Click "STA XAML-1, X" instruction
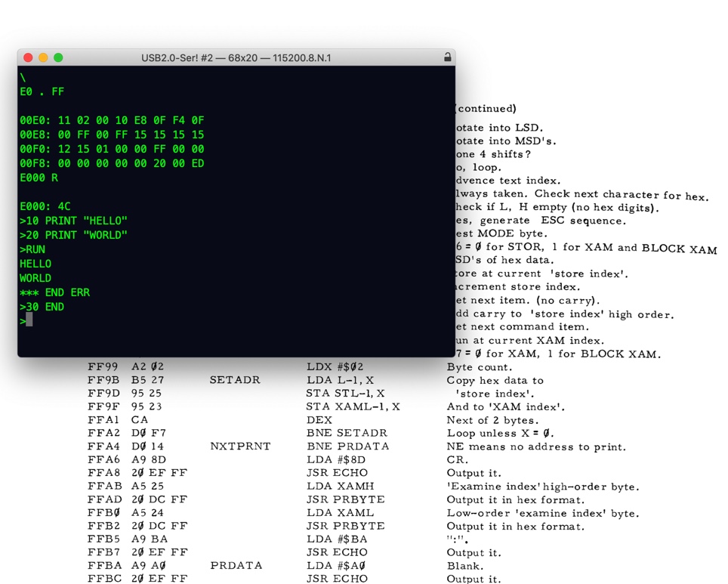The width and height of the screenshot is (728, 584). tap(353, 406)
